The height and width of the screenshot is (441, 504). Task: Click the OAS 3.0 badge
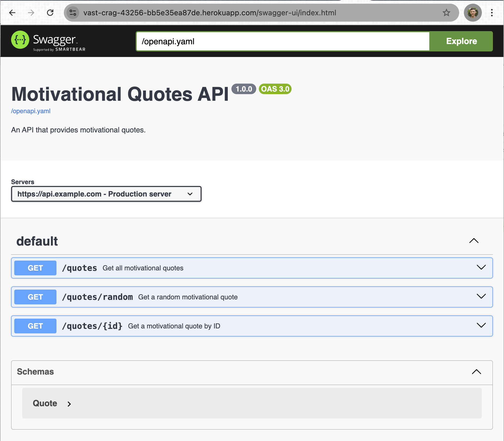[x=275, y=89]
